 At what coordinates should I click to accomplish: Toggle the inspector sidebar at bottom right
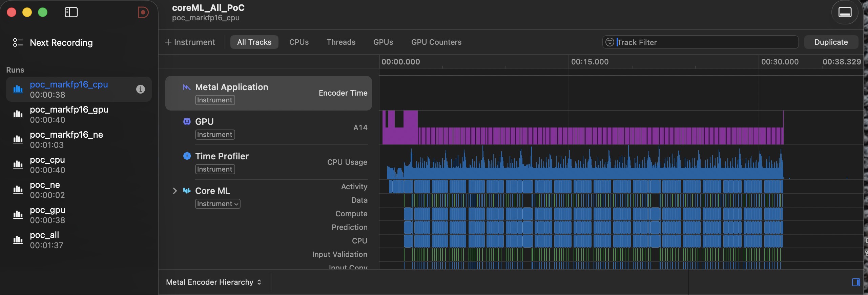click(856, 282)
